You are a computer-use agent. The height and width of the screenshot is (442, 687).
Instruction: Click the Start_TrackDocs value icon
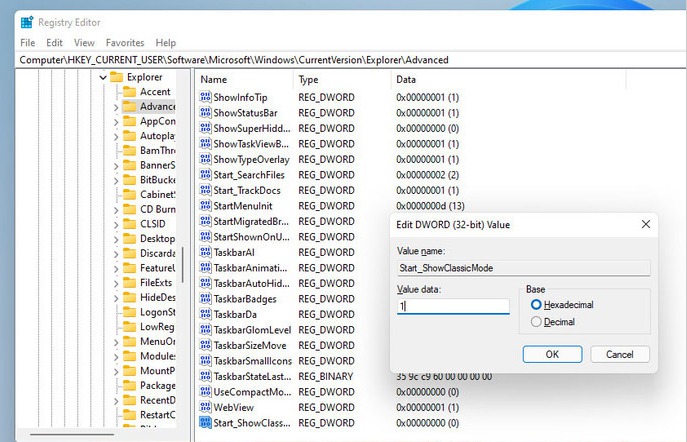click(205, 190)
